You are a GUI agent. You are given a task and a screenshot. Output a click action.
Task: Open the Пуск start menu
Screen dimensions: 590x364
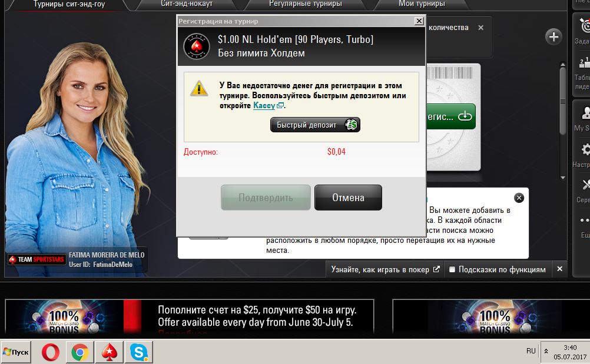click(15, 352)
